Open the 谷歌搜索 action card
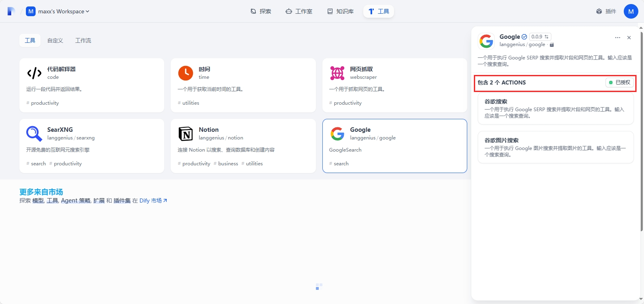644x304 pixels. click(555, 108)
